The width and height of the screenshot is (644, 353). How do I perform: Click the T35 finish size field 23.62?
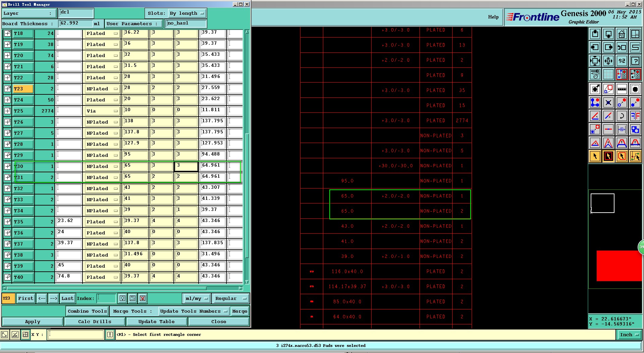coord(69,222)
